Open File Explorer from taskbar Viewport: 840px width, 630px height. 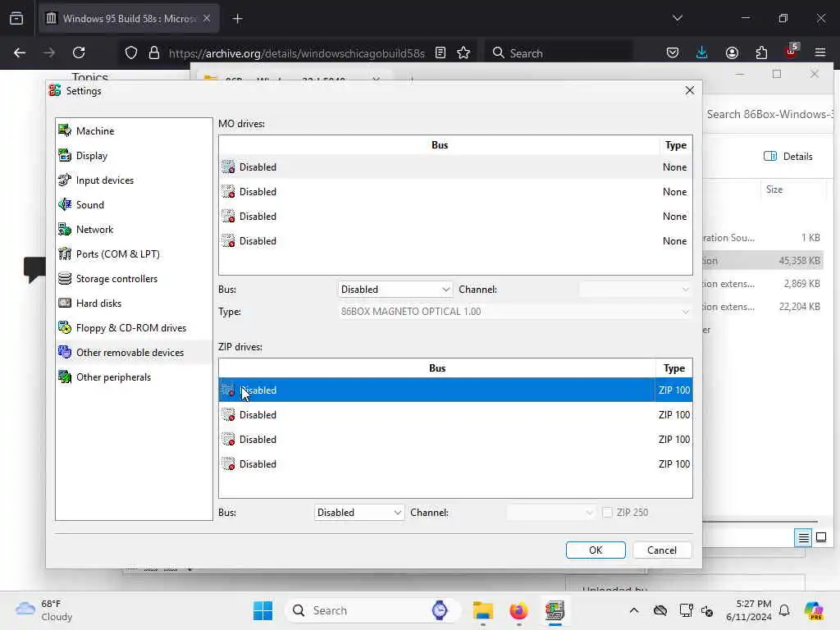[x=482, y=610]
